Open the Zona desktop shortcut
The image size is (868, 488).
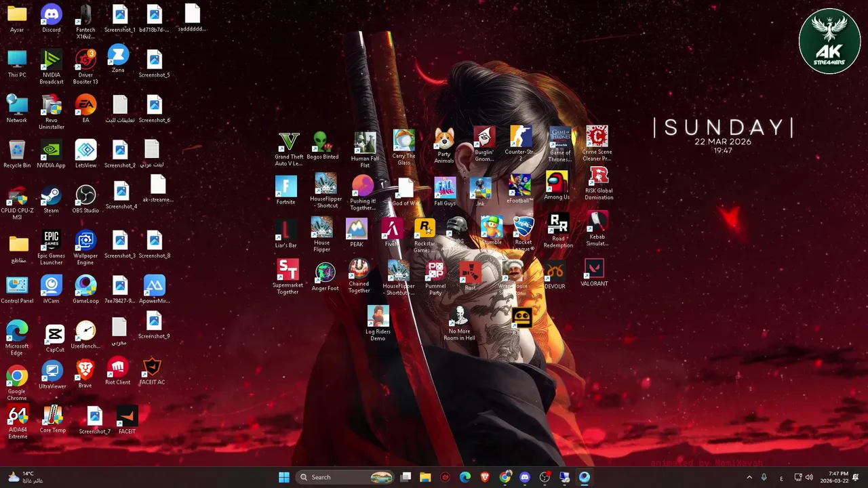point(118,58)
